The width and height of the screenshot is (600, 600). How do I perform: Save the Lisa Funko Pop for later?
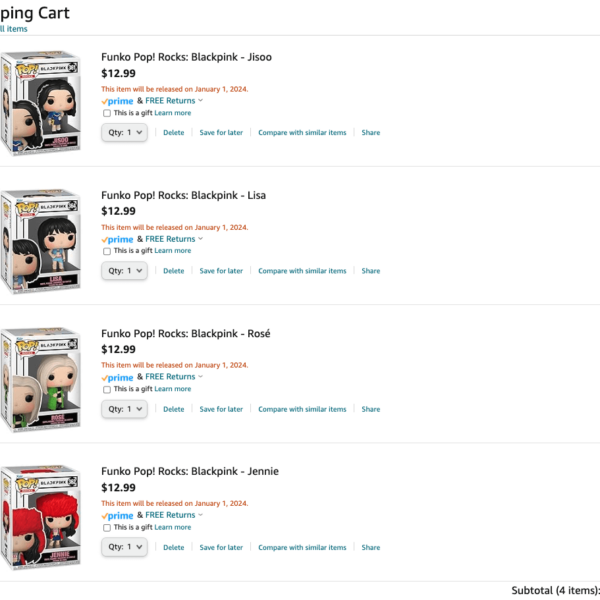coord(221,271)
